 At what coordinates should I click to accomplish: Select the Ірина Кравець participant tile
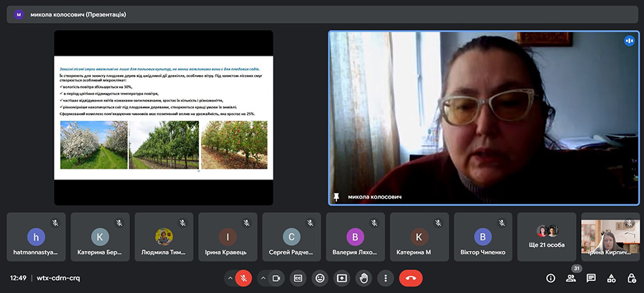(228, 237)
